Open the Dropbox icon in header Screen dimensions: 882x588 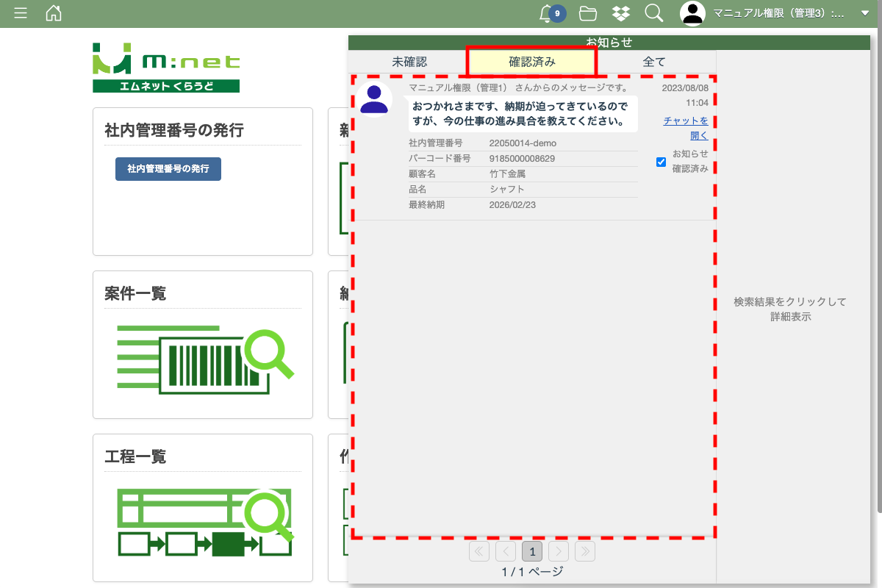[621, 13]
